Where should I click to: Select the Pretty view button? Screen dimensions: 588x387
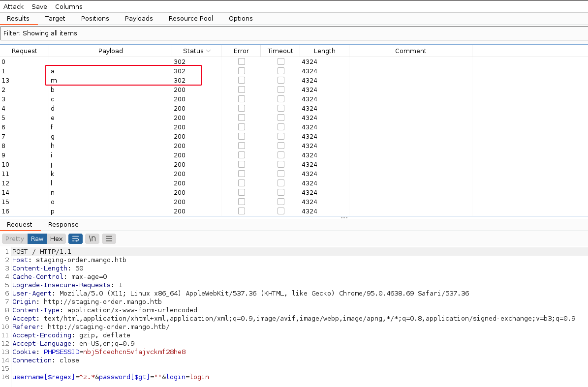(x=15, y=238)
